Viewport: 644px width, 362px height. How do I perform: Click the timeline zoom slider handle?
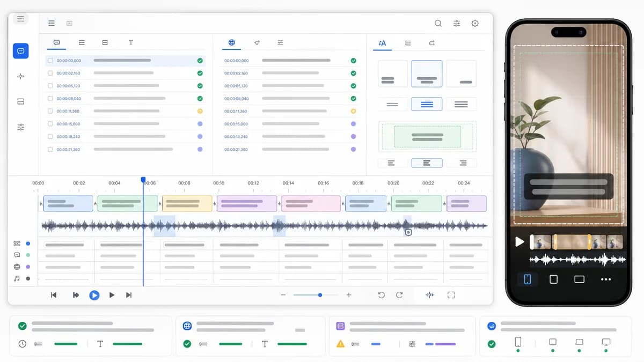[x=320, y=295]
